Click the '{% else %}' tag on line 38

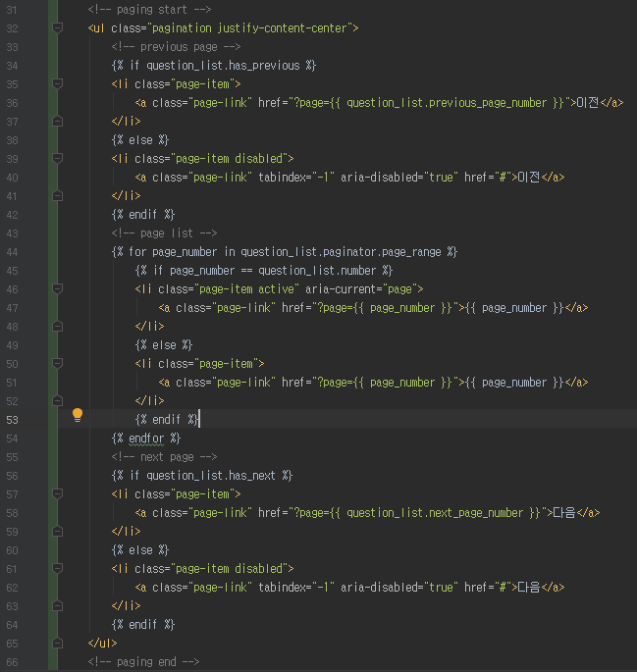click(140, 140)
